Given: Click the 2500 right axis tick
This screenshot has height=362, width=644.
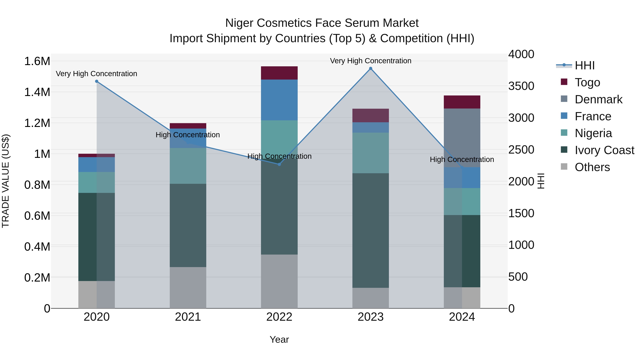Looking at the screenshot, I should click(521, 150).
